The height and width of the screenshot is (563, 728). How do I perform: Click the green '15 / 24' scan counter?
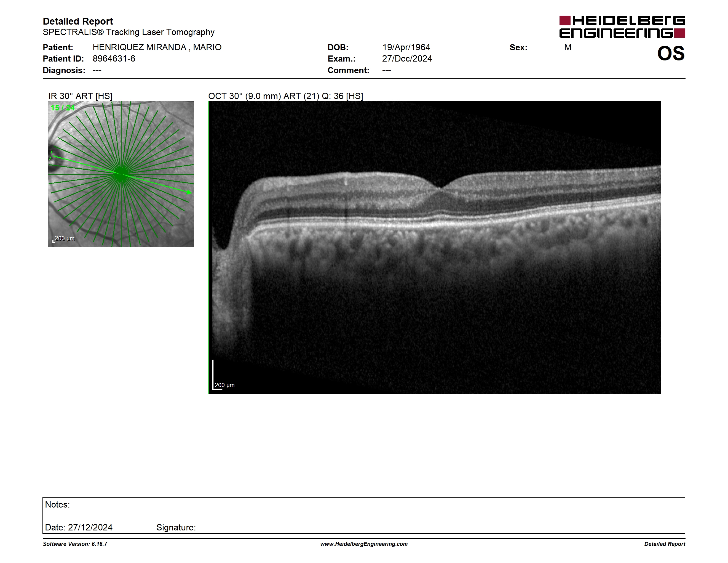63,108
